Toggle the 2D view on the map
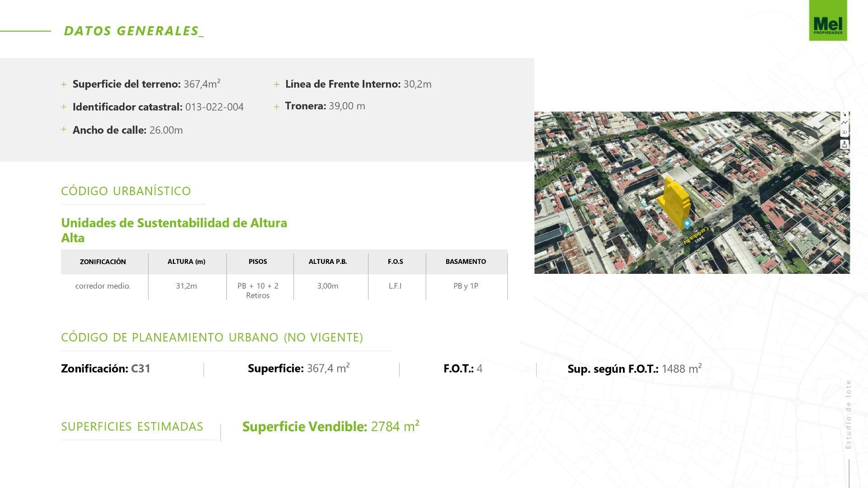Image resolution: width=868 pixels, height=488 pixels. 844,132
